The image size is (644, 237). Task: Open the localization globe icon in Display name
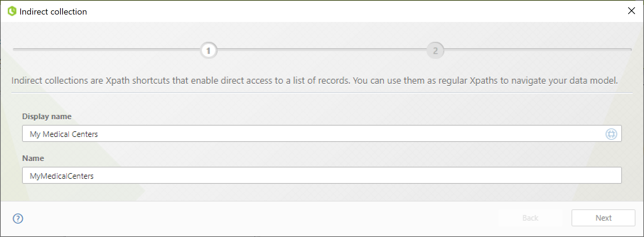[611, 134]
